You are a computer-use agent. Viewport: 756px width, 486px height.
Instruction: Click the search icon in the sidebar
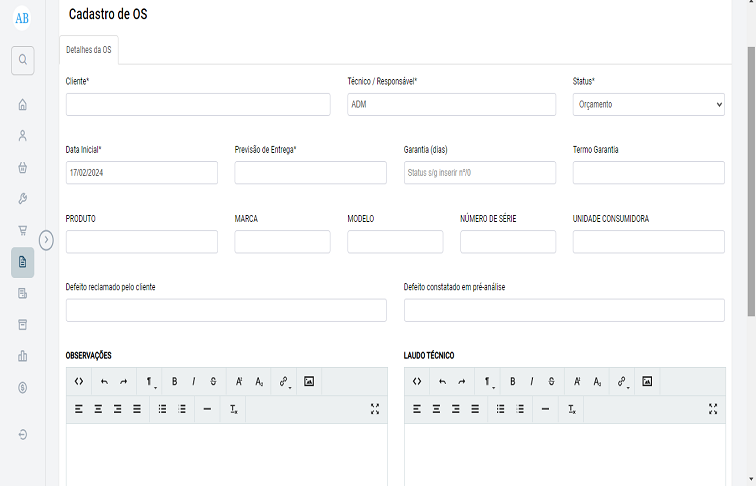coord(22,60)
